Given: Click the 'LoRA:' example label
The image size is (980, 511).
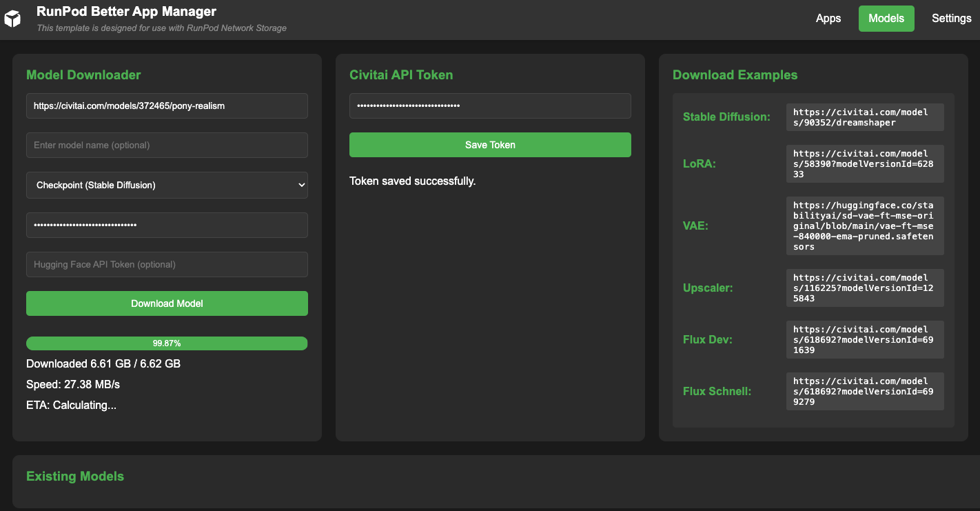Looking at the screenshot, I should coord(699,164).
